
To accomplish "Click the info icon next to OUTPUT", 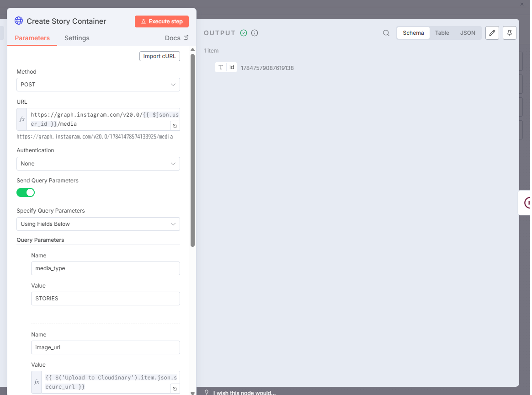I will tap(255, 33).
